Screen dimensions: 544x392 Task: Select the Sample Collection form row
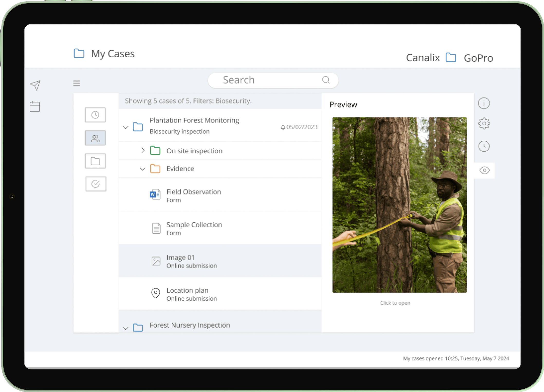pyautogui.click(x=220, y=228)
